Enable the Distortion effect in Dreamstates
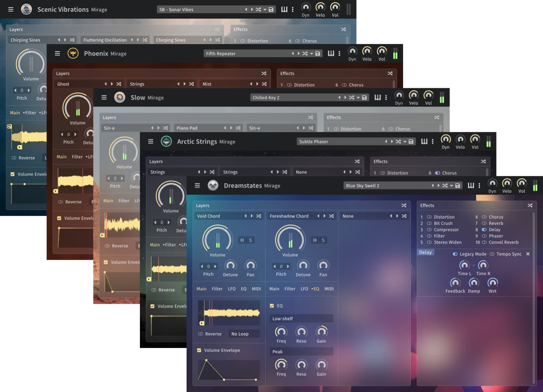543x392 pixels. click(x=429, y=217)
